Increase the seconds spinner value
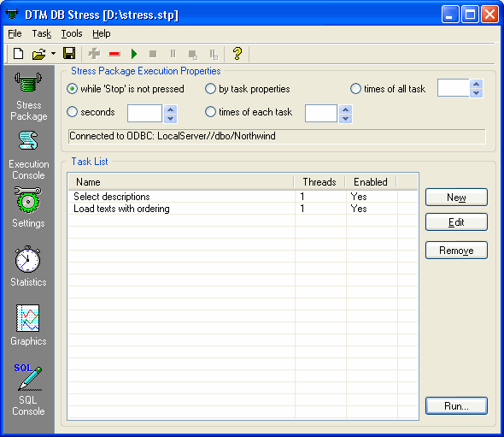The width and height of the screenshot is (504, 437). pos(170,109)
